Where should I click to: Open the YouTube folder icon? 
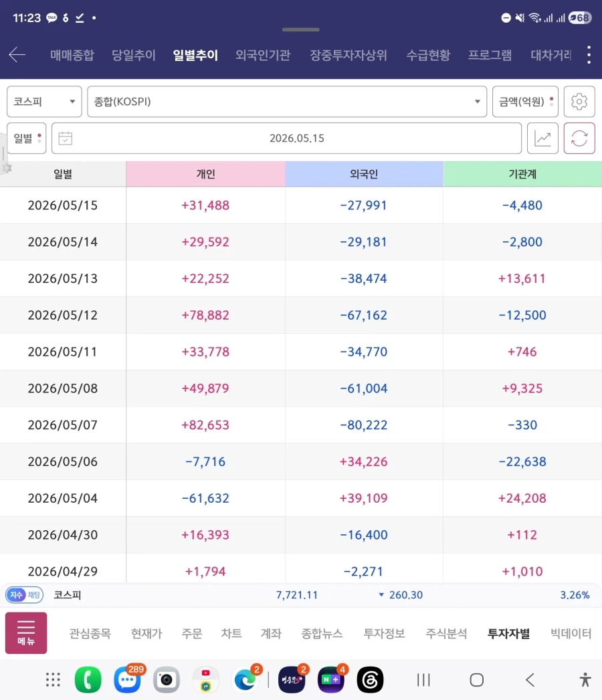pyautogui.click(x=206, y=680)
